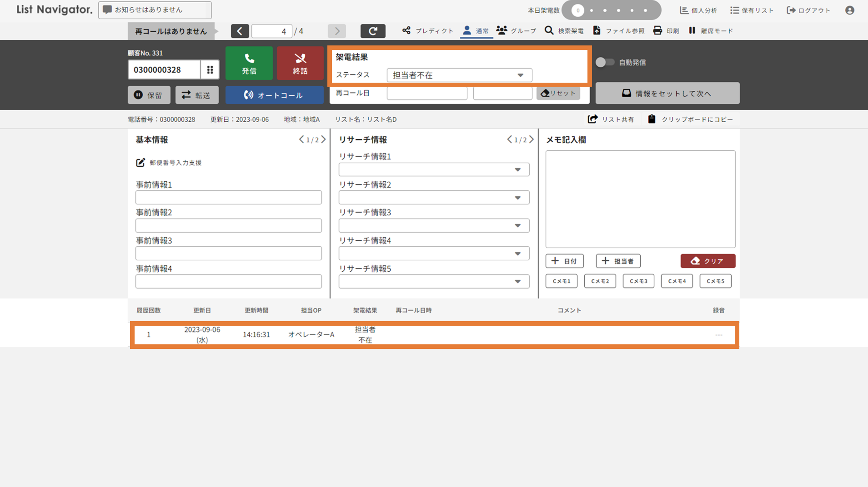Open the dial keypad grid icon
The height and width of the screenshot is (487, 868).
[x=210, y=70]
